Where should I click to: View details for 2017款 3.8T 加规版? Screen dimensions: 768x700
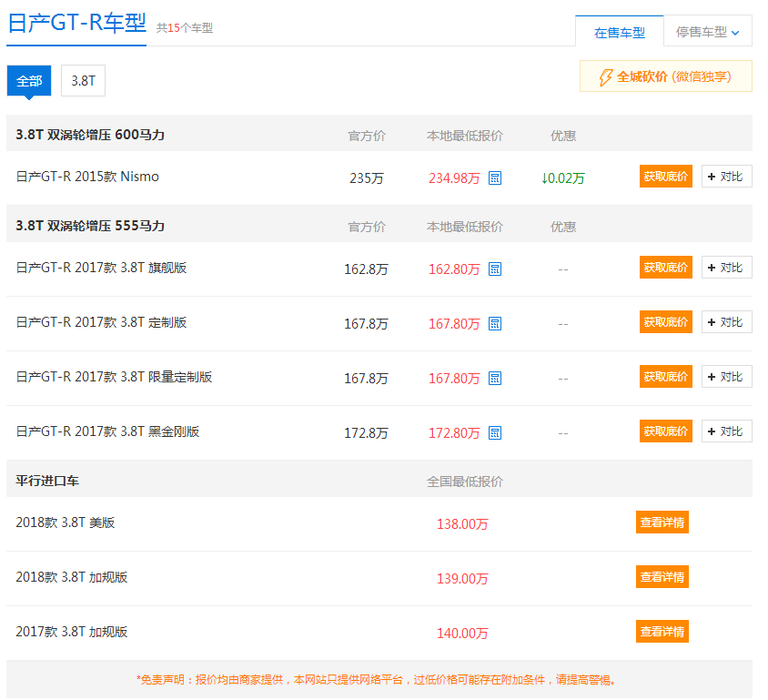pyautogui.click(x=662, y=632)
